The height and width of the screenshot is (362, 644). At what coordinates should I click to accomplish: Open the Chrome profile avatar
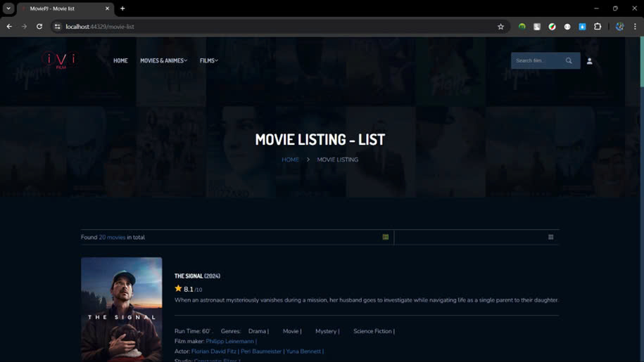(x=620, y=27)
